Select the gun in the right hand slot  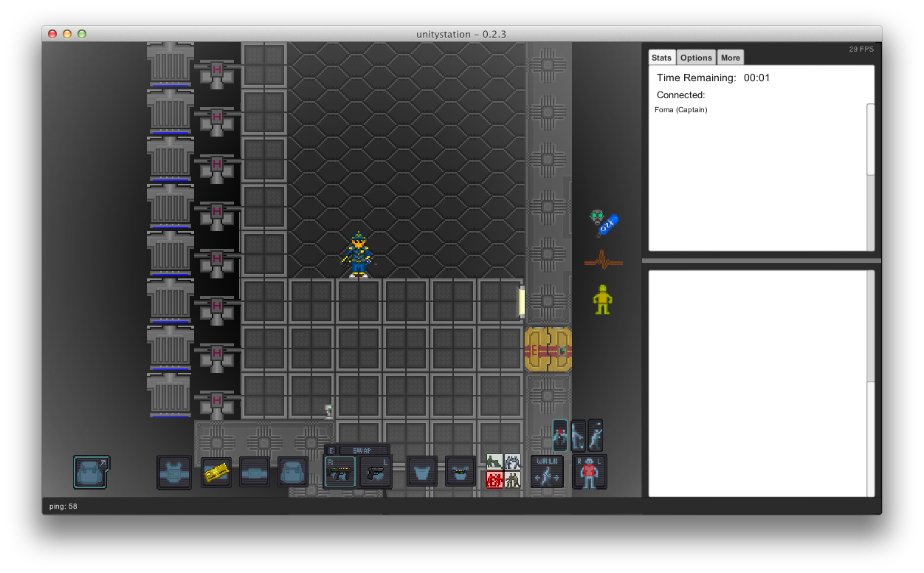tap(339, 471)
